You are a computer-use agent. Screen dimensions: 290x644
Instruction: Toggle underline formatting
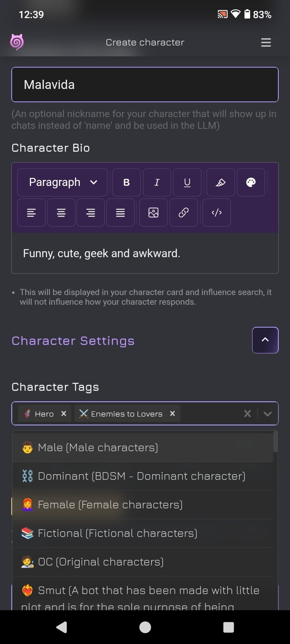[x=187, y=182]
